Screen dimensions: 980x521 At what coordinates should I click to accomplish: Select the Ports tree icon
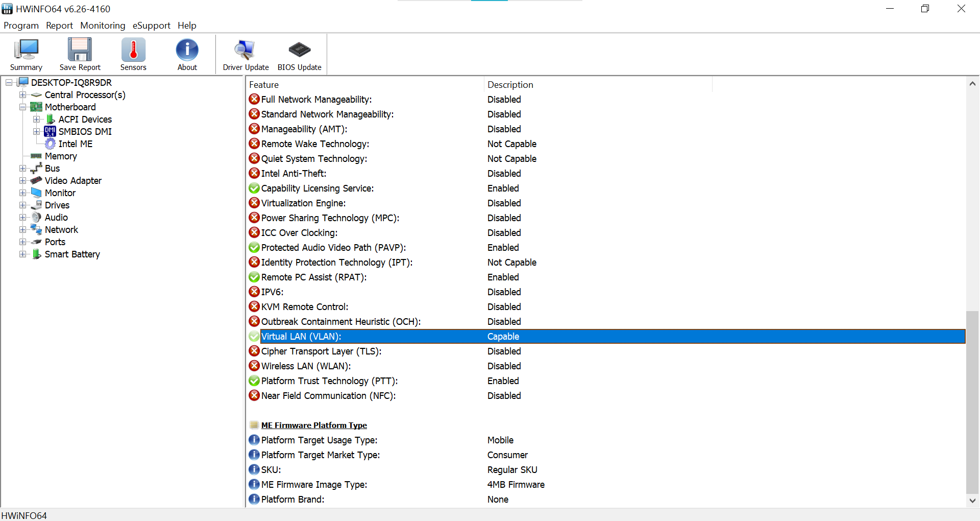[36, 242]
